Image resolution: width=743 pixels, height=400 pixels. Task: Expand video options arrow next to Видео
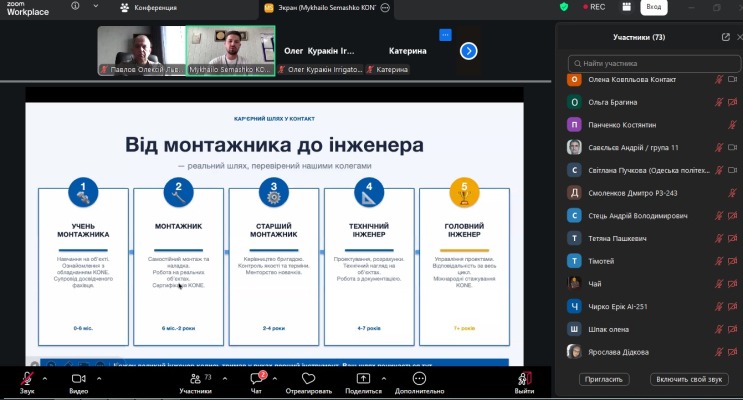(x=99, y=379)
